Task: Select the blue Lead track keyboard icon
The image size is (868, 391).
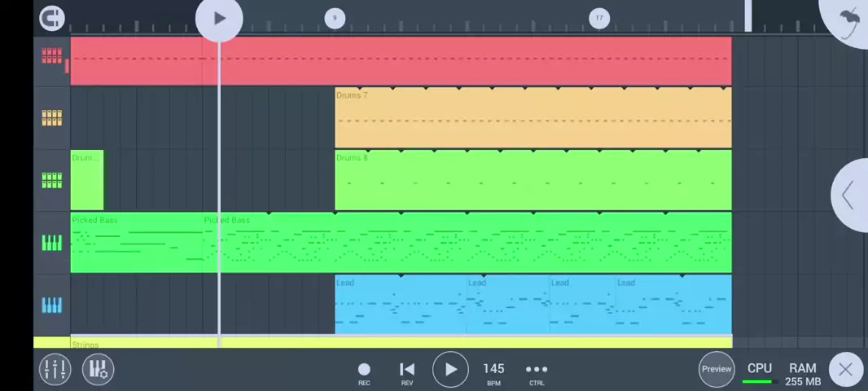Action: pos(51,305)
